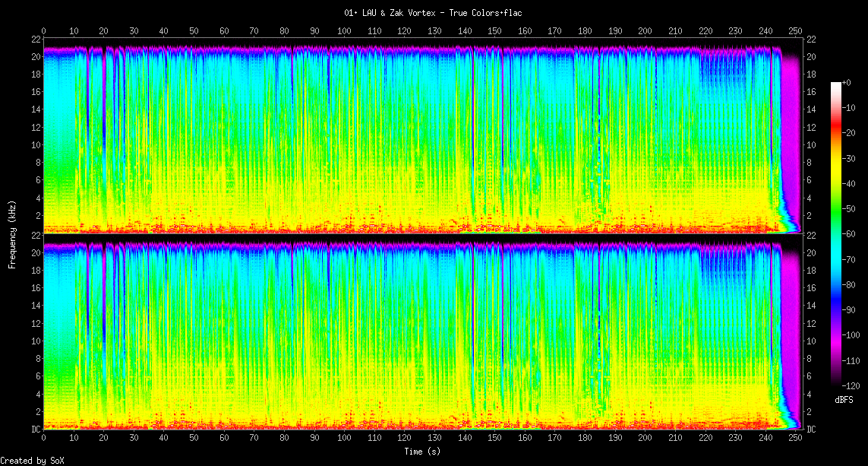
Task: Click the 10 kHz tick on upper-left axis
Action: coord(36,144)
